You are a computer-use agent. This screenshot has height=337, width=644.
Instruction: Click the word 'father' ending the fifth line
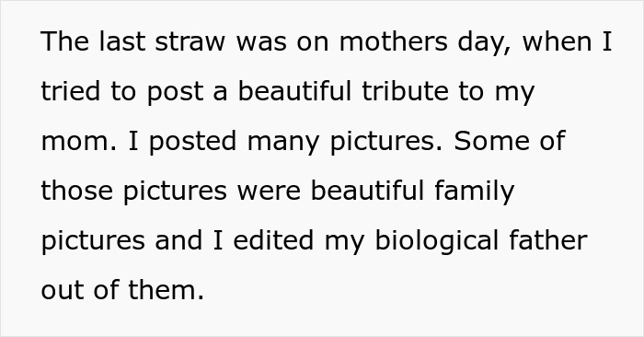[548, 240]
